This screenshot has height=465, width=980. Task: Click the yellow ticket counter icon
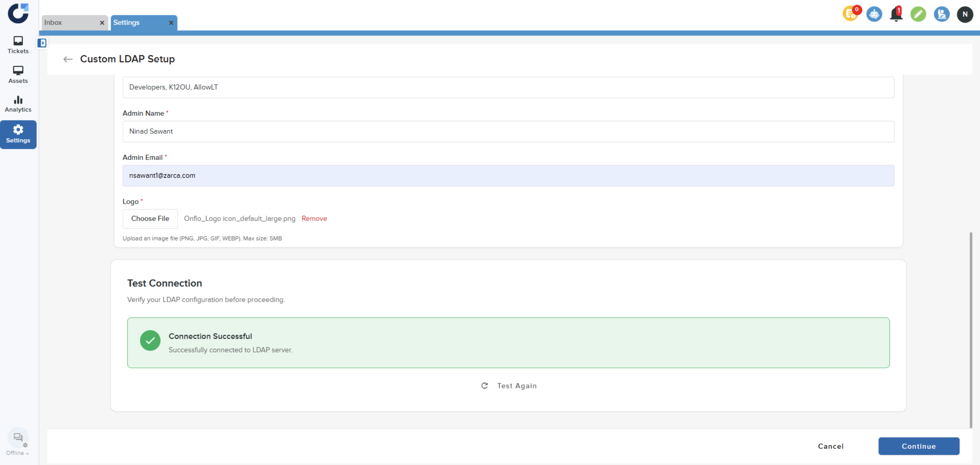point(850,14)
